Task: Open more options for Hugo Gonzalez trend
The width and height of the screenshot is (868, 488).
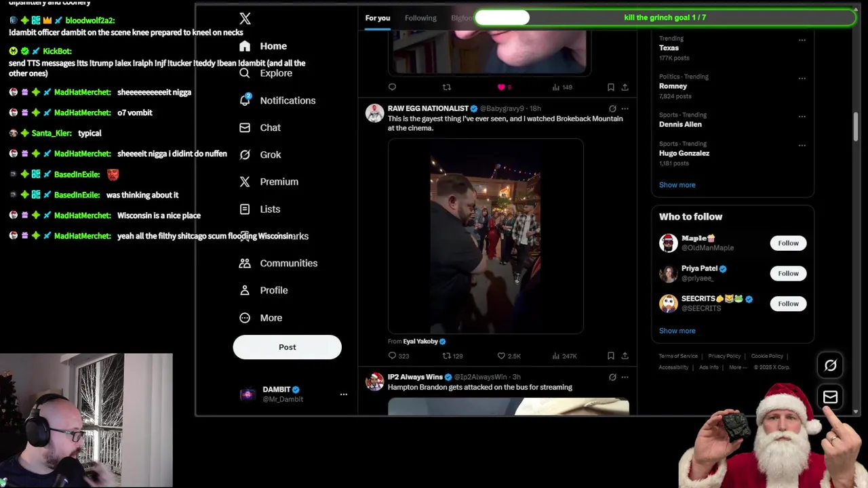Action: [x=802, y=145]
